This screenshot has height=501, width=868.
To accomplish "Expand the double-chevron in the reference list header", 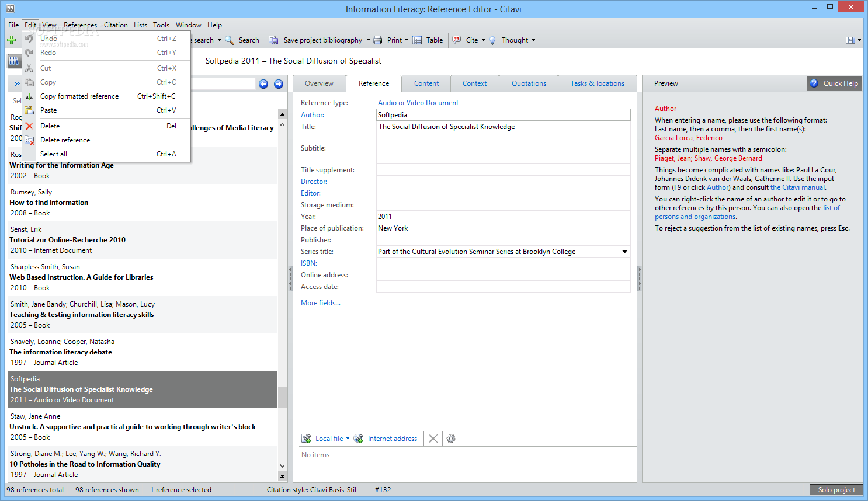I will [17, 84].
